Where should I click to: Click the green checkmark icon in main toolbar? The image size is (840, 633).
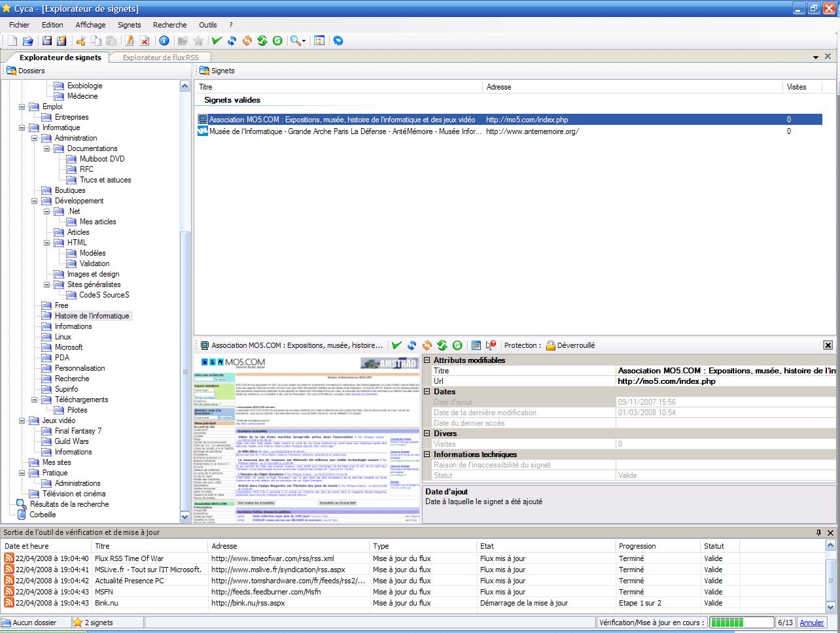pyautogui.click(x=217, y=41)
